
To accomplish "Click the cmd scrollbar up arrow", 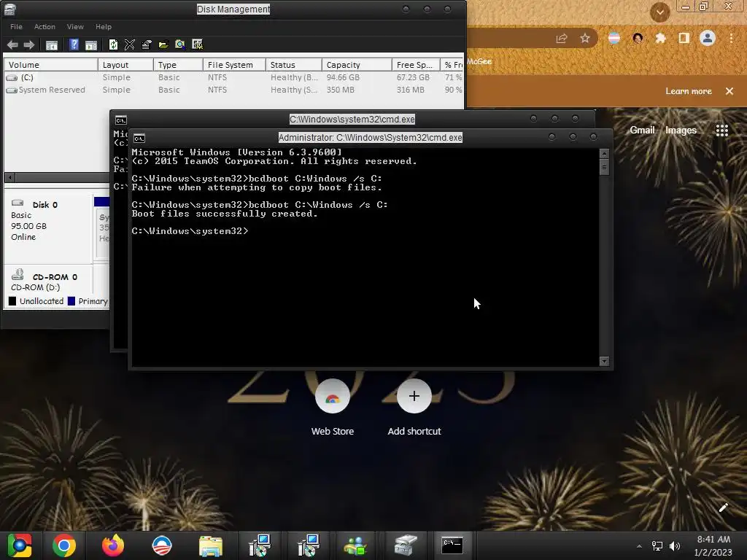I will point(604,153).
